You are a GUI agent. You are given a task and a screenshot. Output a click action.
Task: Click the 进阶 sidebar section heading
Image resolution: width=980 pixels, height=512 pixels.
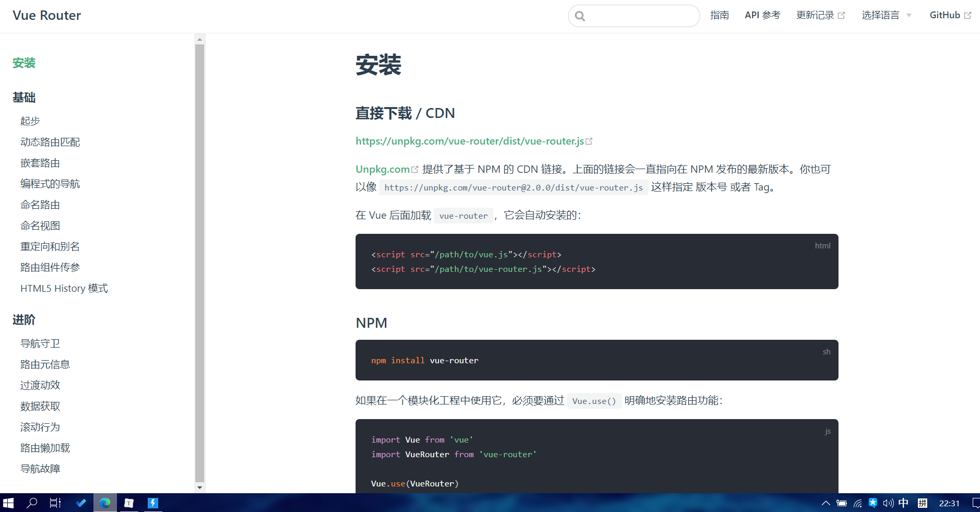click(x=24, y=320)
